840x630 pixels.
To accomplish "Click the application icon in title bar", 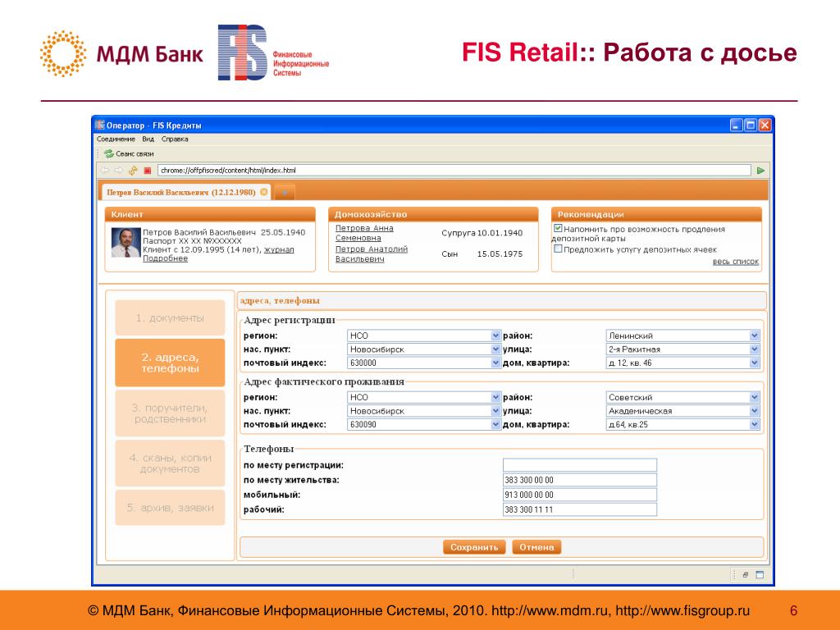I will click(x=99, y=125).
